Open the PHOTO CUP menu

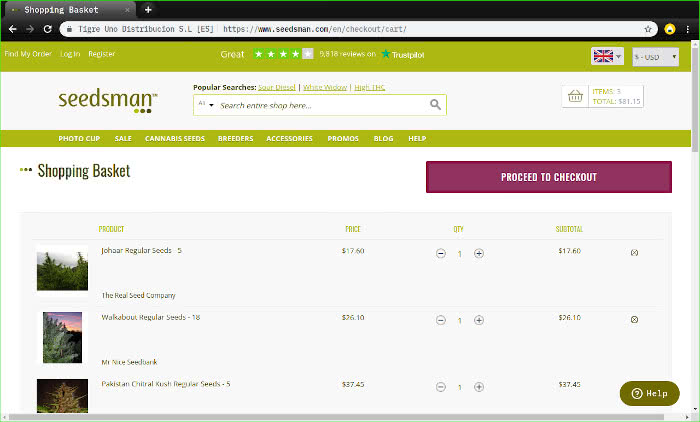(x=79, y=138)
